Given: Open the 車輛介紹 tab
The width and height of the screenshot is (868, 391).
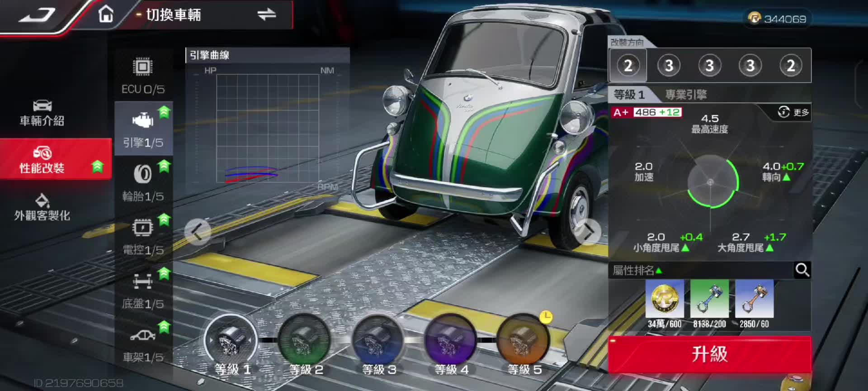Looking at the screenshot, I should pos(42,113).
